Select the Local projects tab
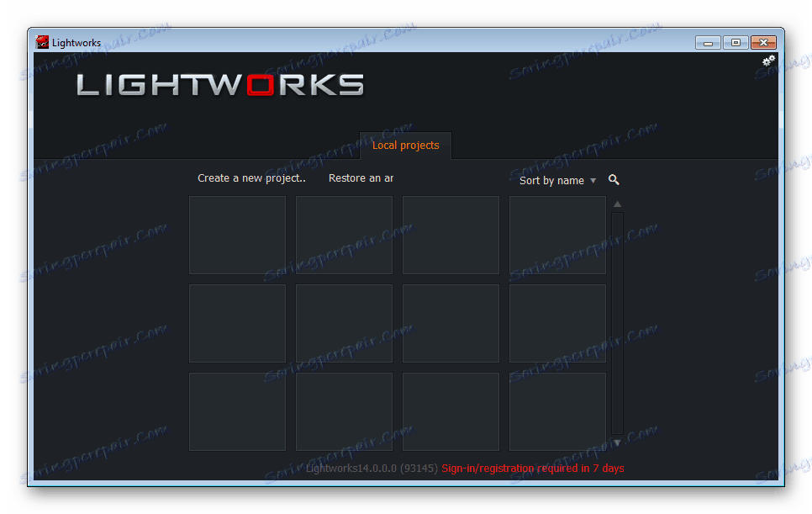 pos(405,146)
